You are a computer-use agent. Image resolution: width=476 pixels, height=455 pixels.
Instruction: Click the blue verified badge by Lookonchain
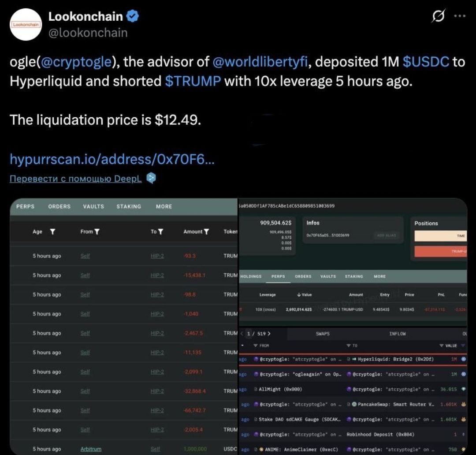(132, 16)
